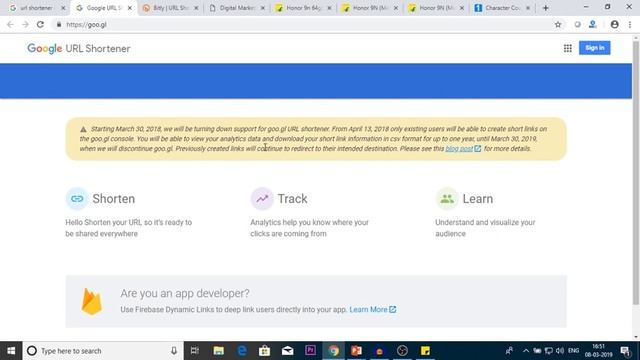
Task: Open the Google apps grid
Action: [x=567, y=48]
